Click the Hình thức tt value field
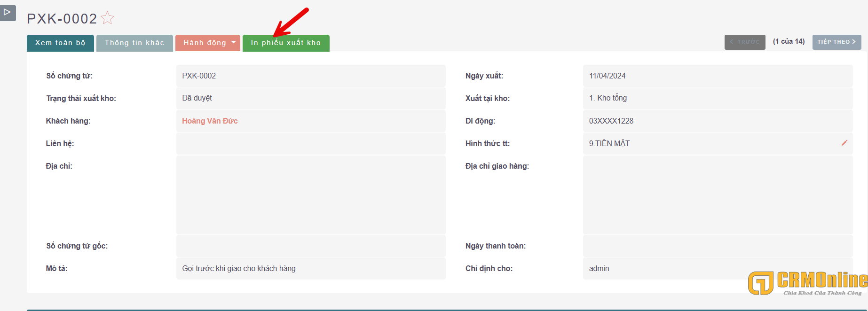The image size is (868, 311). (710, 144)
